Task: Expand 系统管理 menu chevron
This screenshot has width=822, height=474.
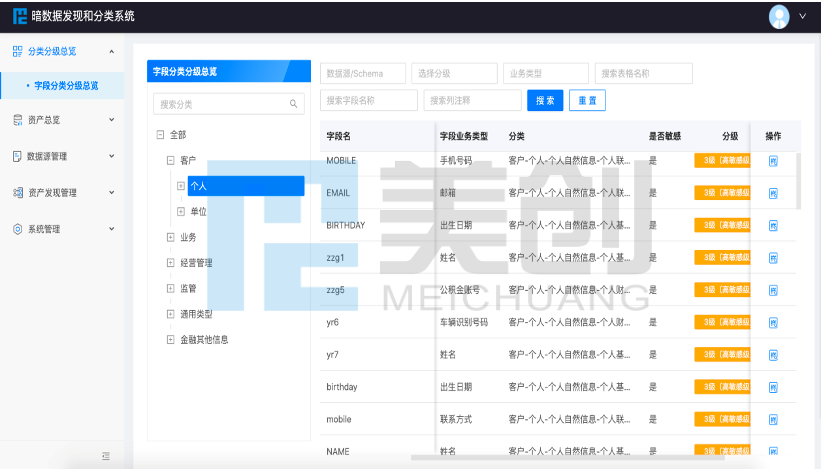Action: tap(112, 229)
